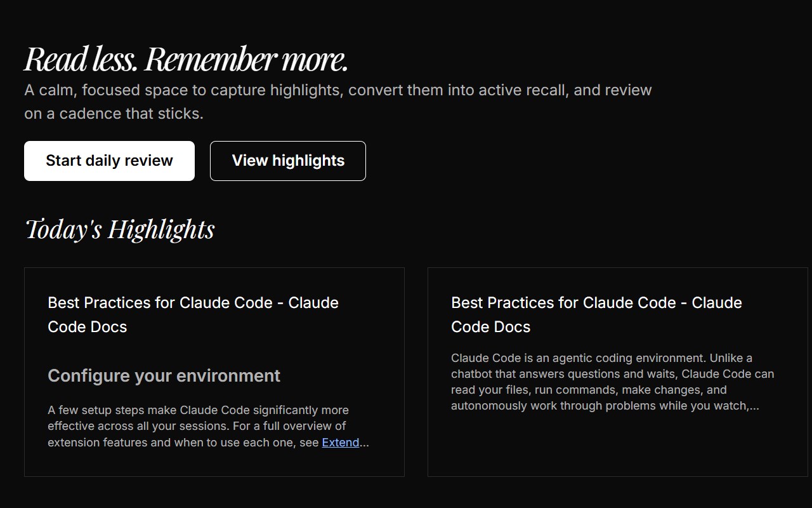Click the Start daily review button
Image resolution: width=812 pixels, height=508 pixels.
[x=109, y=161]
